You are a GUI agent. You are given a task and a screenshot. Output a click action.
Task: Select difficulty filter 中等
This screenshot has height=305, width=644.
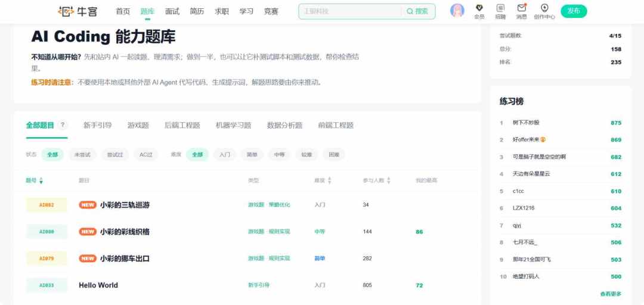pyautogui.click(x=279, y=155)
